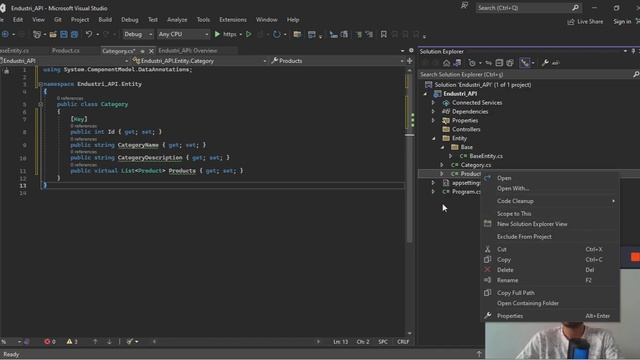640x360 pixels.
Task: Close the Category.cs tab
Action: coord(151,51)
